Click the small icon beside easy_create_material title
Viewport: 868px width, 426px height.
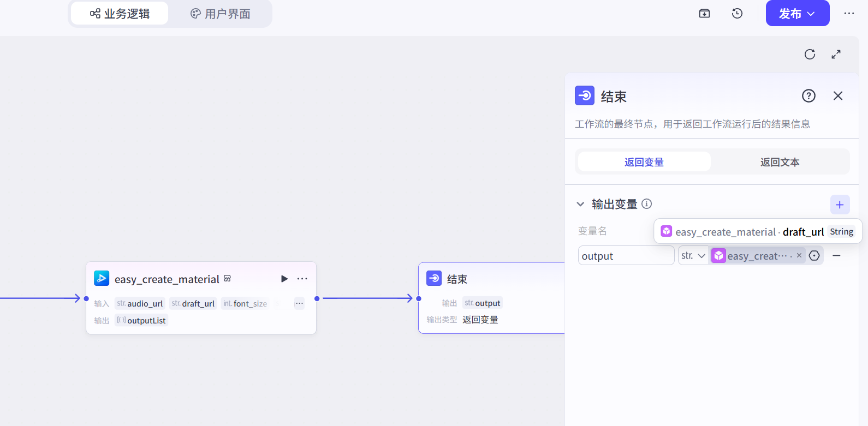click(228, 278)
